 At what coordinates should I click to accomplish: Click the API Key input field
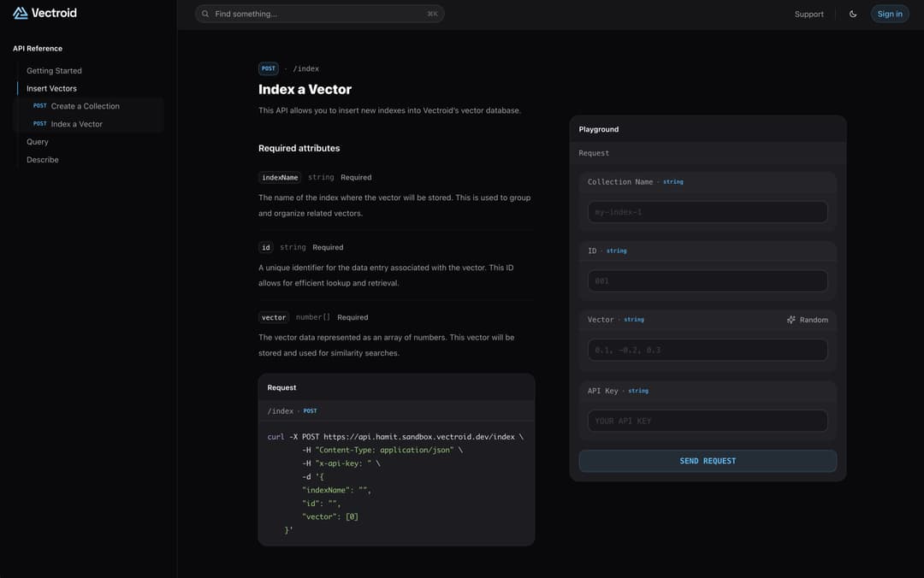708,421
